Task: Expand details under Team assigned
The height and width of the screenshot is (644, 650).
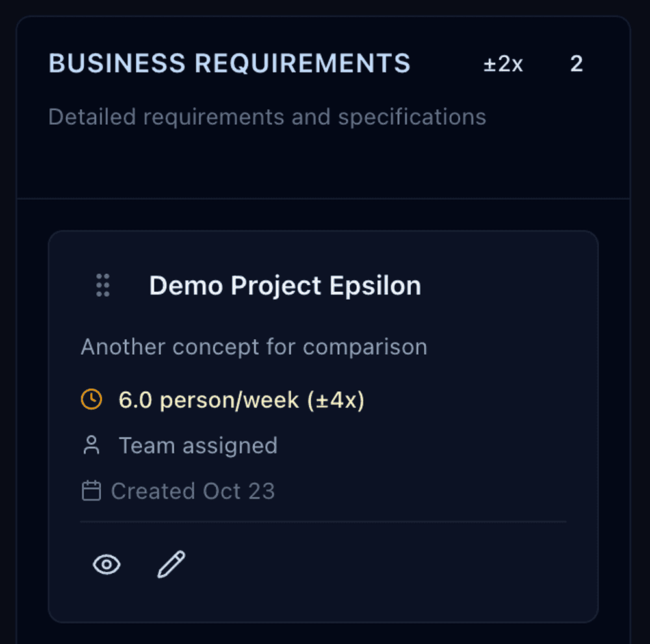Action: [198, 445]
